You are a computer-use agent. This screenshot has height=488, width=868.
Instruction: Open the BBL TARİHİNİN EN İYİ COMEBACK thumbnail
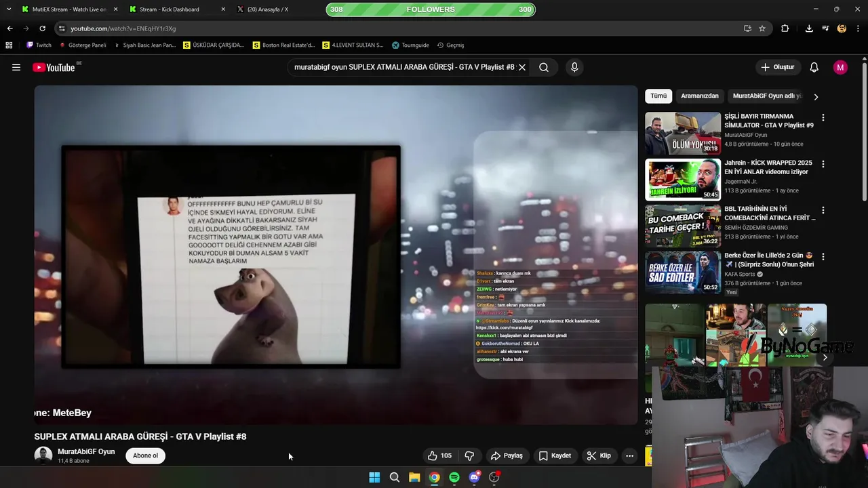tap(683, 226)
